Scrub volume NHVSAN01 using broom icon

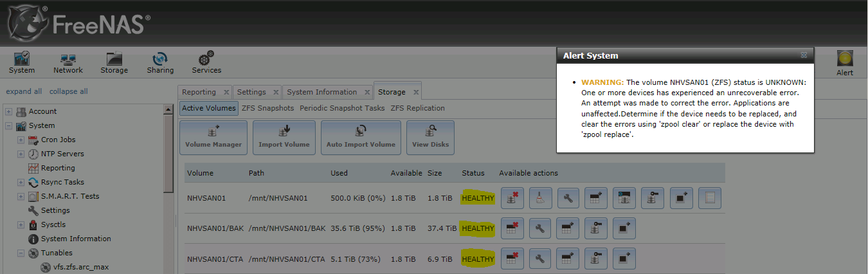541,198
